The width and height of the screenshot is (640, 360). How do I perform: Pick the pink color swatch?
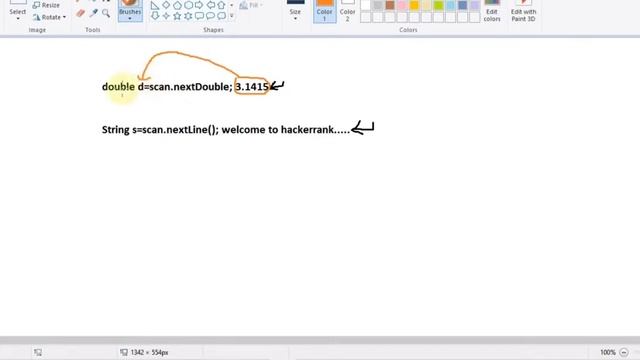point(402,5)
